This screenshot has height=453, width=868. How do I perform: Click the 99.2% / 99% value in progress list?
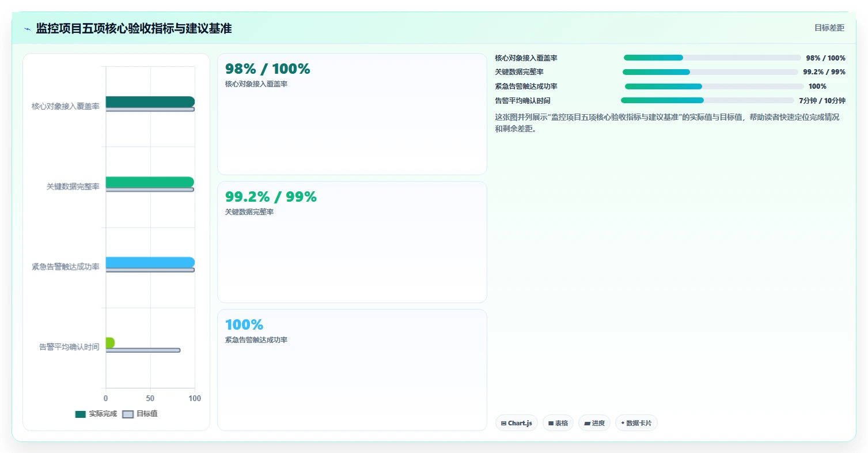[x=824, y=72]
